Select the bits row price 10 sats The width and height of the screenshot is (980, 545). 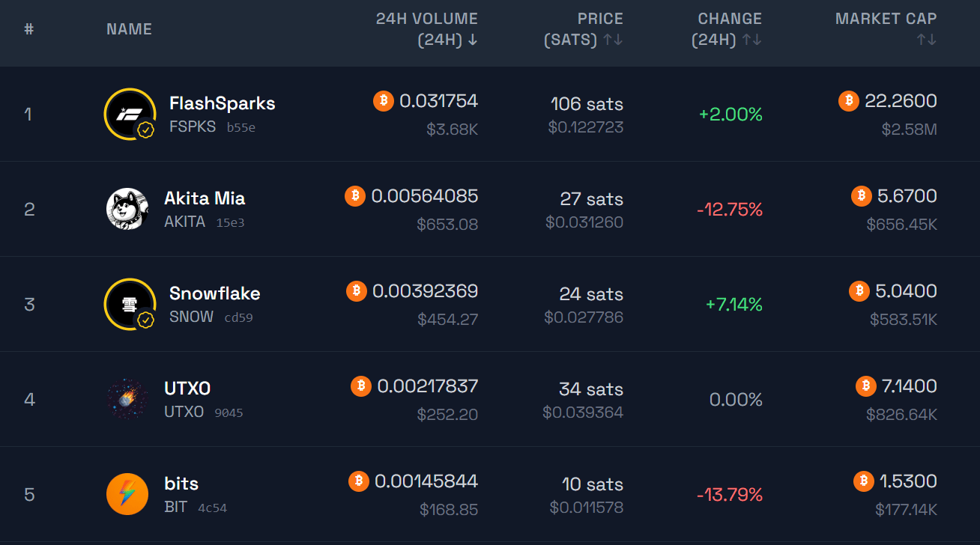(593, 484)
